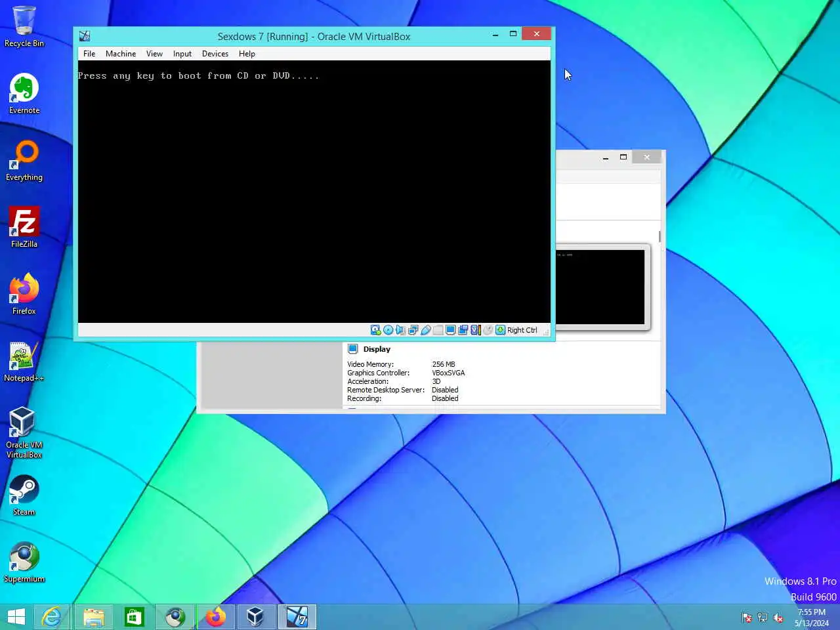Image resolution: width=840 pixels, height=630 pixels.
Task: Click the 256 MB video memory value
Action: click(444, 364)
